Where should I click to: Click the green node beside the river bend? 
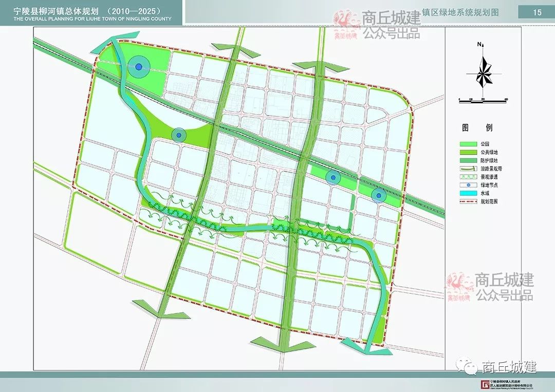(179, 135)
